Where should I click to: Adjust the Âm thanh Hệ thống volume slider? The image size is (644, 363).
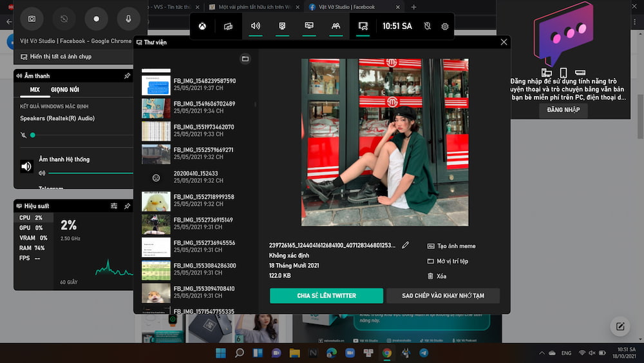91,173
